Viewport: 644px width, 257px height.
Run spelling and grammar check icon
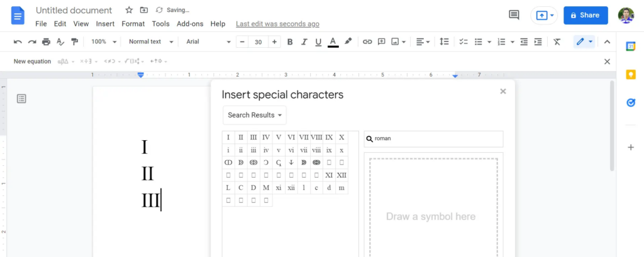point(60,41)
